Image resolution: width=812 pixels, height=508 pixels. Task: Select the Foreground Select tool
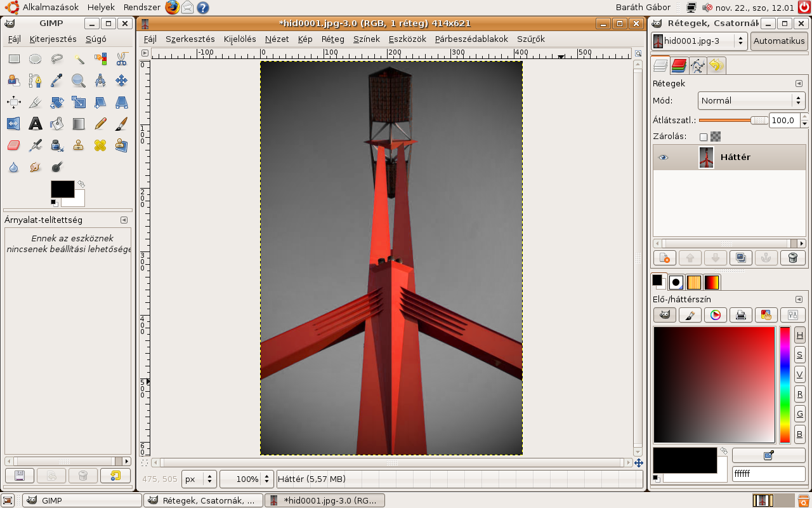14,81
